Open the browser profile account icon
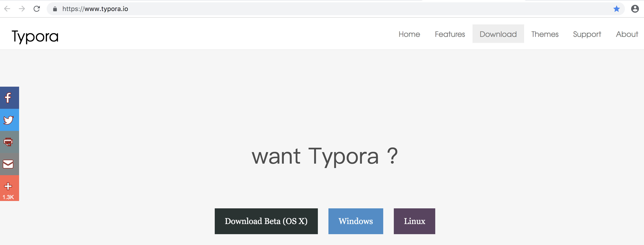Viewport: 644px width, 245px height. [x=635, y=9]
